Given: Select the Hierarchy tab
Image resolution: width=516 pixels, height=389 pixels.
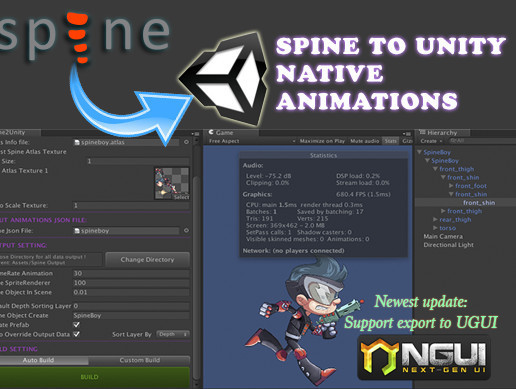Looking at the screenshot, I should pyautogui.click(x=442, y=133).
